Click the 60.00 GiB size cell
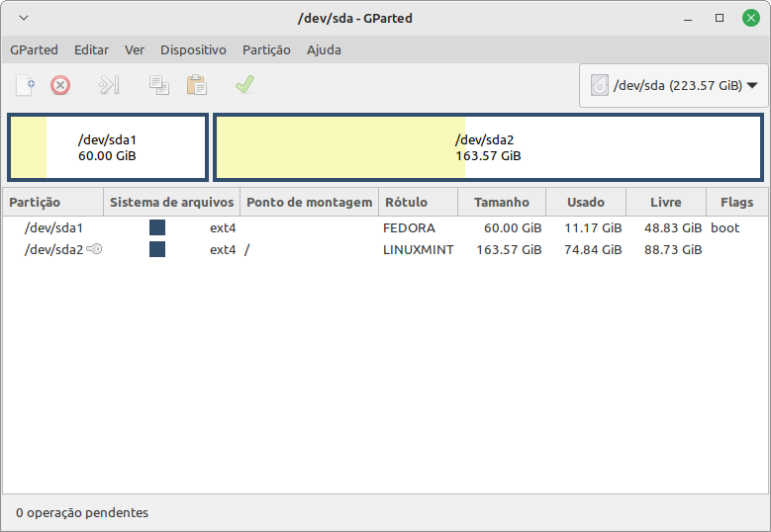This screenshot has width=771, height=532. (x=513, y=228)
